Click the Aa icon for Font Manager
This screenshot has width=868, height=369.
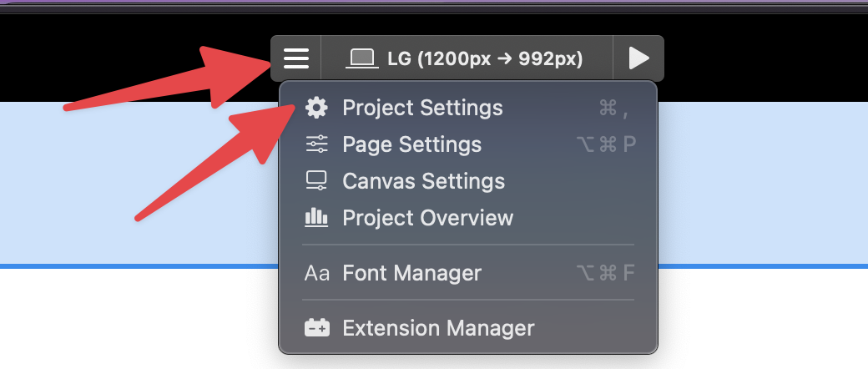pyautogui.click(x=316, y=273)
